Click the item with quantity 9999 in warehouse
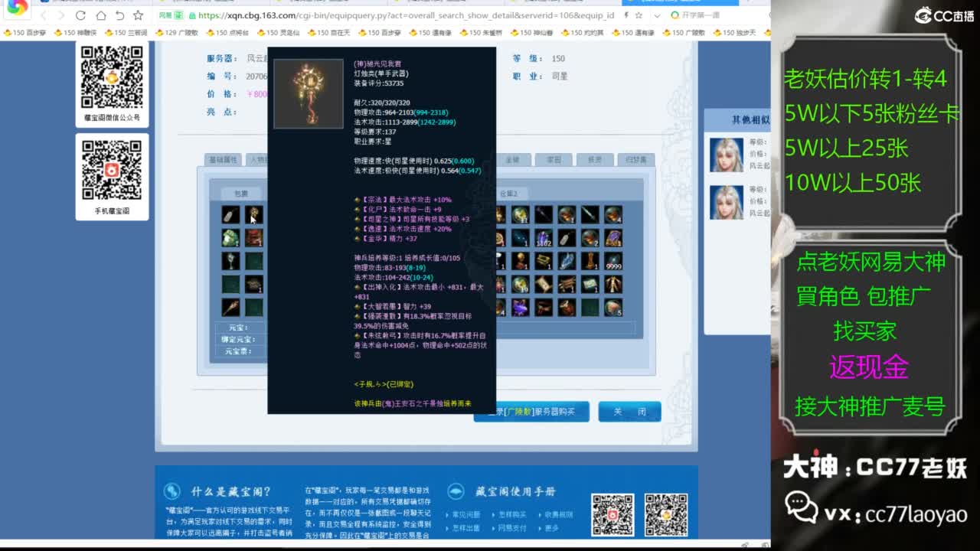 (x=612, y=262)
